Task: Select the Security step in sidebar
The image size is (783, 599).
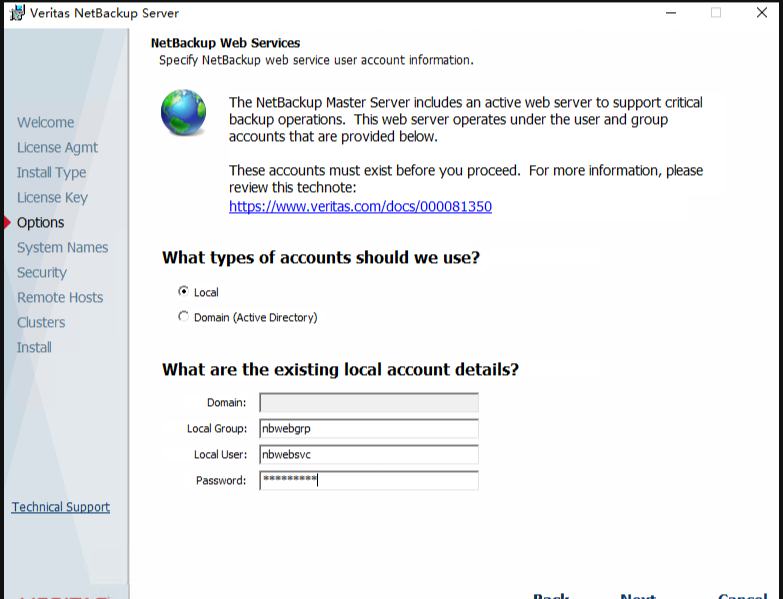Action: 41,272
